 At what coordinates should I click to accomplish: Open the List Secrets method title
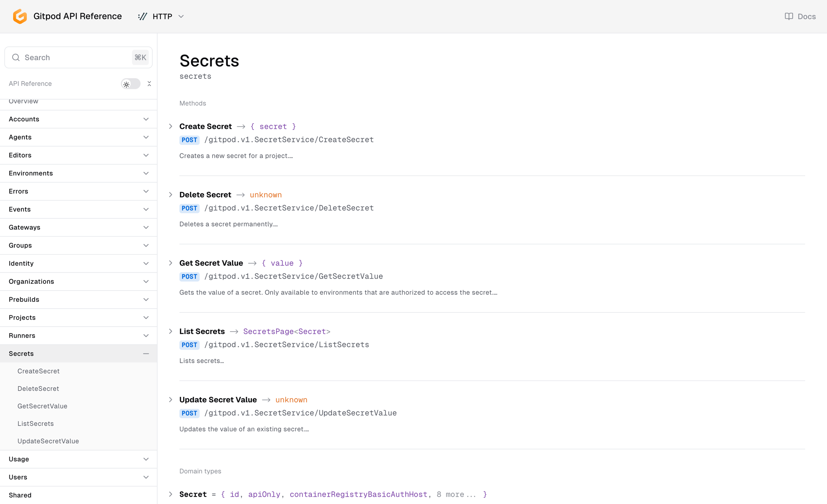202,331
